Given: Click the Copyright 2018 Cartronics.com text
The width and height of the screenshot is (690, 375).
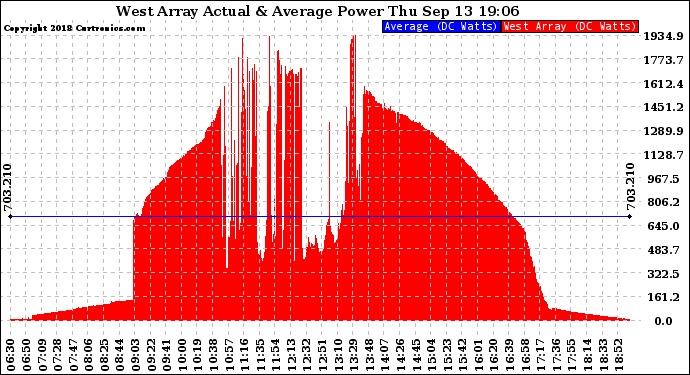Looking at the screenshot, I should tap(74, 28).
